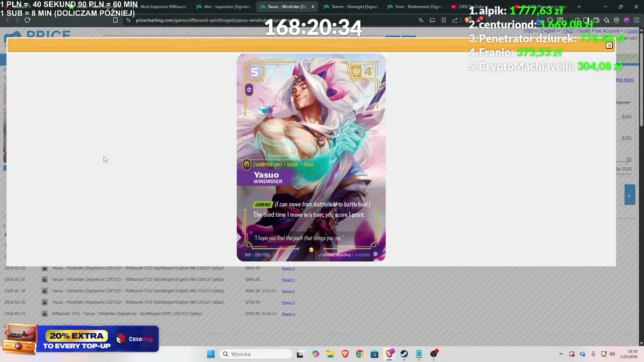
Task: Open the browser profile avatar icon
Action: (626, 20)
